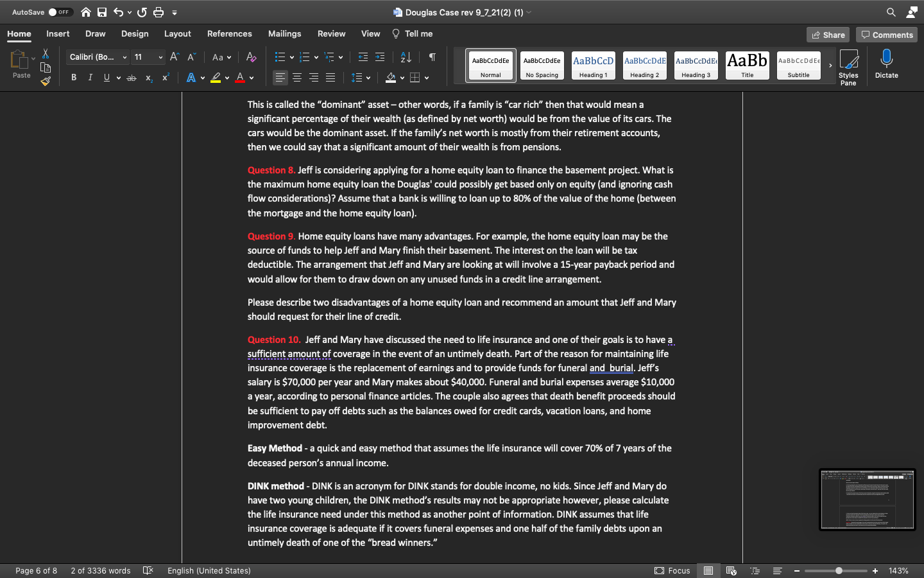Paste clipboard contents
This screenshot has height=578, width=924.
tap(21, 64)
